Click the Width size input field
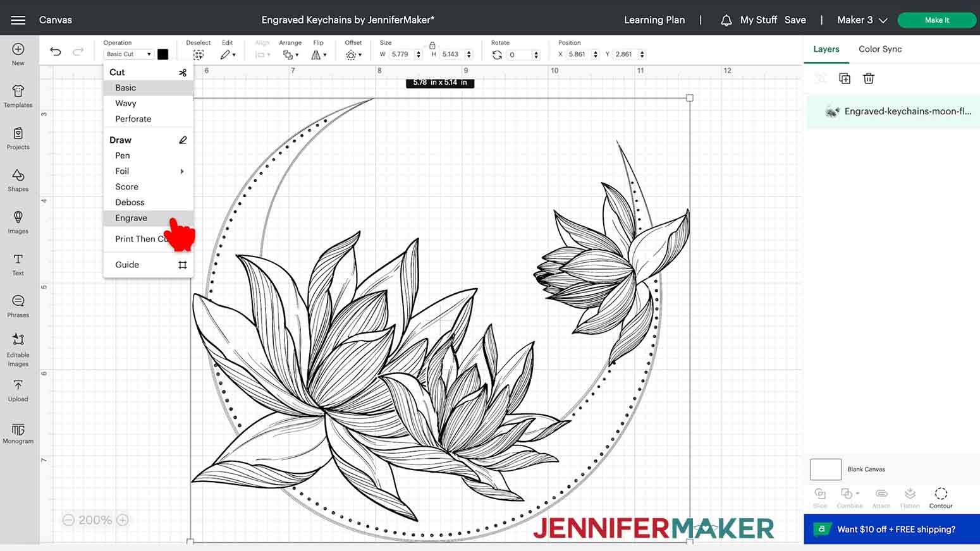The height and width of the screenshot is (551, 980). pyautogui.click(x=401, y=54)
